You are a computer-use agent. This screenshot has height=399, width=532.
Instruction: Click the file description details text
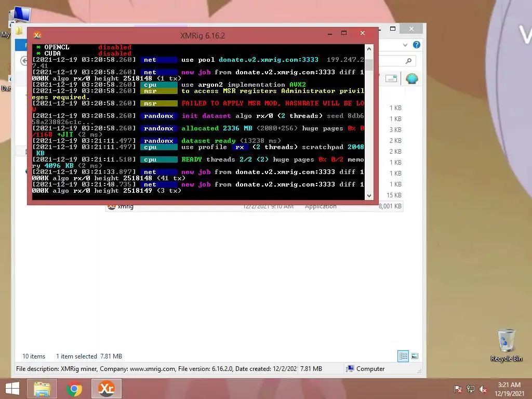tap(156, 369)
